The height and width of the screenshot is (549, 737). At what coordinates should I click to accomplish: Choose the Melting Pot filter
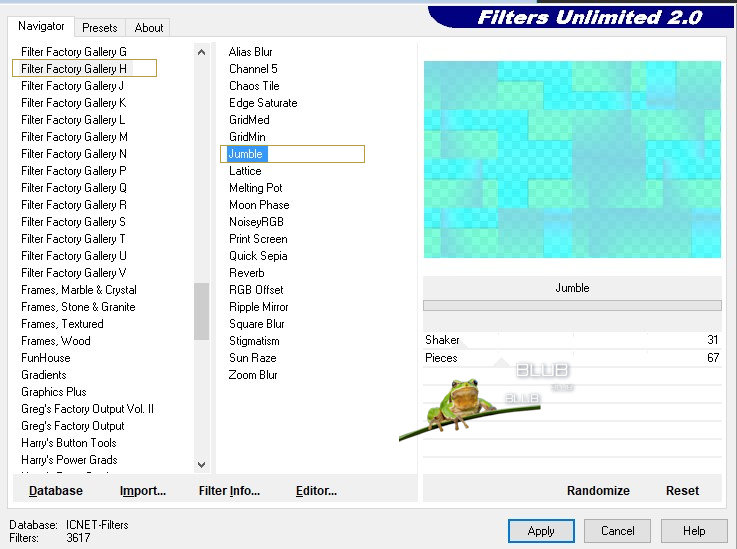coord(256,188)
